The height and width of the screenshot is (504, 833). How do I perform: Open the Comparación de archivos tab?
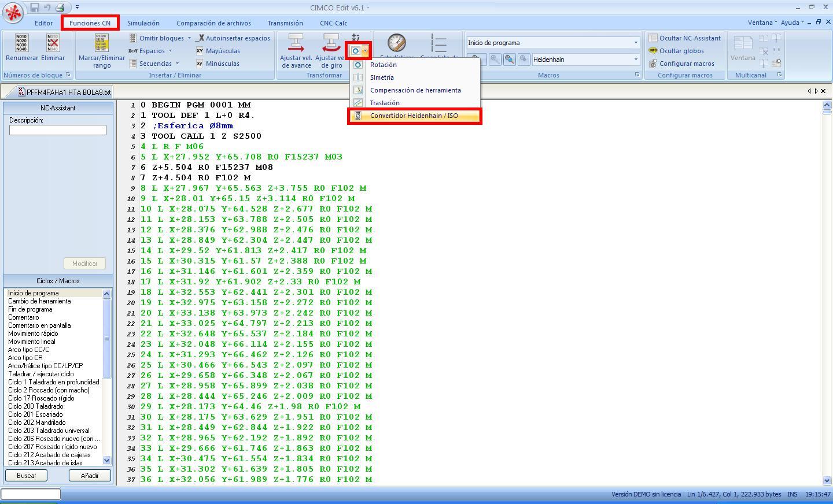coord(213,23)
